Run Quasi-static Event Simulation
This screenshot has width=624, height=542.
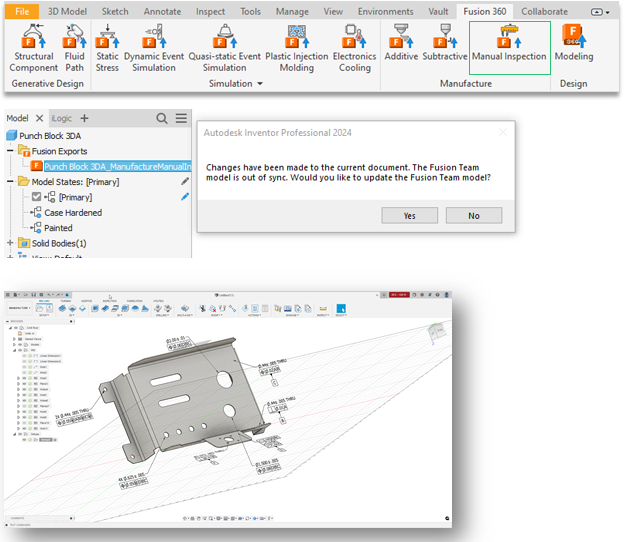pos(224,47)
